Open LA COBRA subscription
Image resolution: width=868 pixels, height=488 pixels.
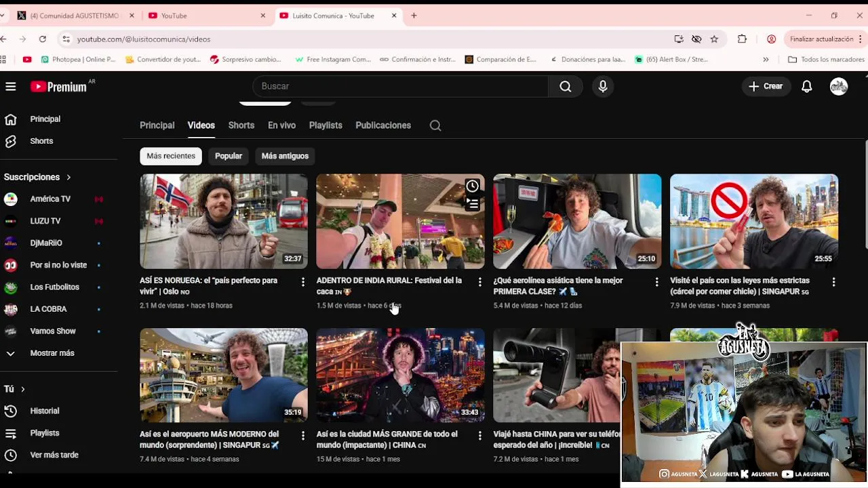48,309
